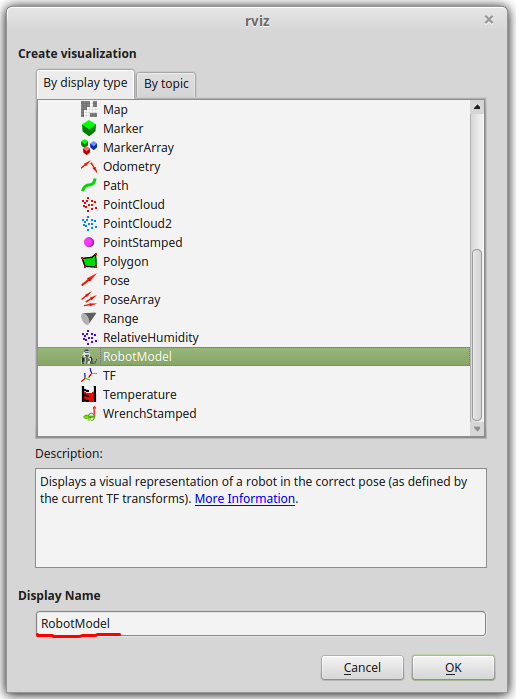Select the Range display type
516x699 pixels.
120,319
